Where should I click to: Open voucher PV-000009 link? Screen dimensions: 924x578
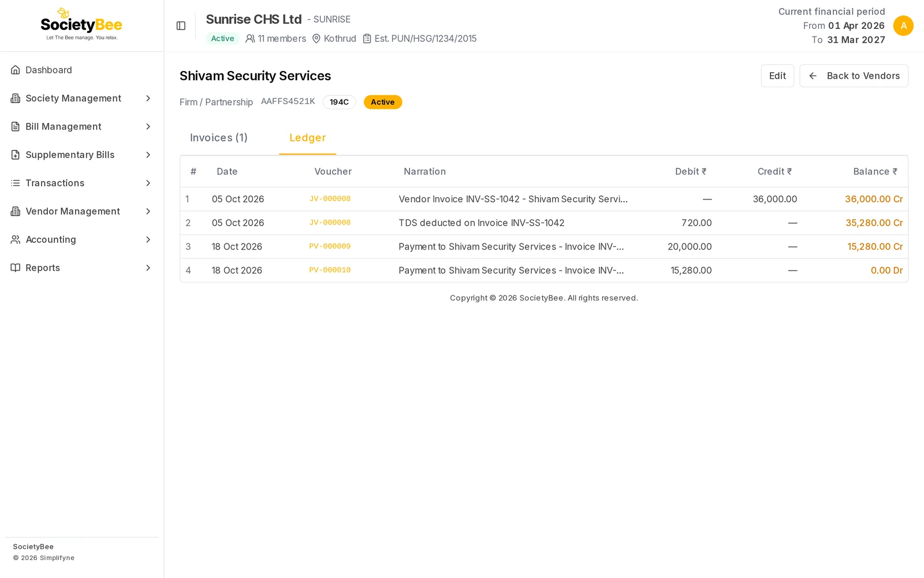(x=330, y=246)
